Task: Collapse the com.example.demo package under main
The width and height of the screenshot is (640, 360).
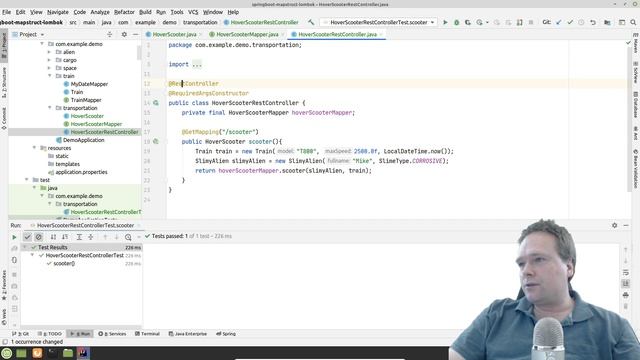Action: (x=42, y=44)
